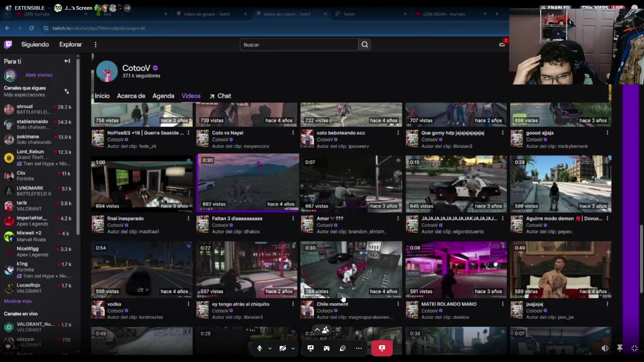This screenshot has height=362, width=644.
Task: Open camera options arrow beside camera
Action: 293,348
